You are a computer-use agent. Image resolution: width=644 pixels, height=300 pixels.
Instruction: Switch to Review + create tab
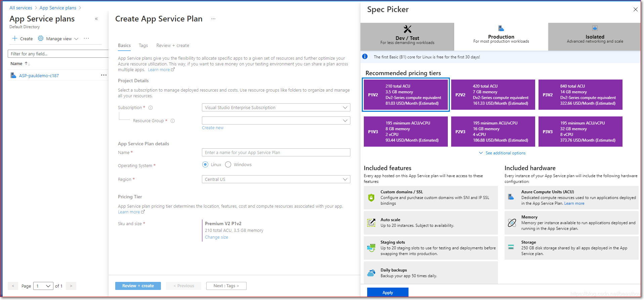pos(173,45)
